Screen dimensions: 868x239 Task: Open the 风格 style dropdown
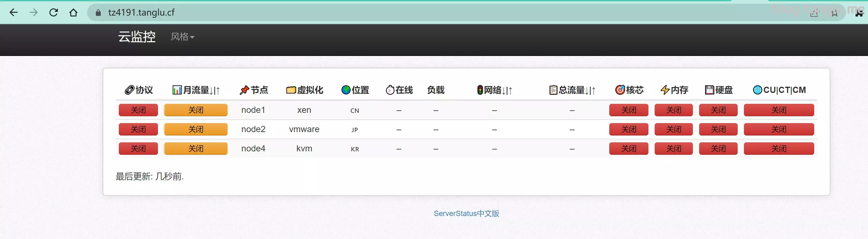182,36
